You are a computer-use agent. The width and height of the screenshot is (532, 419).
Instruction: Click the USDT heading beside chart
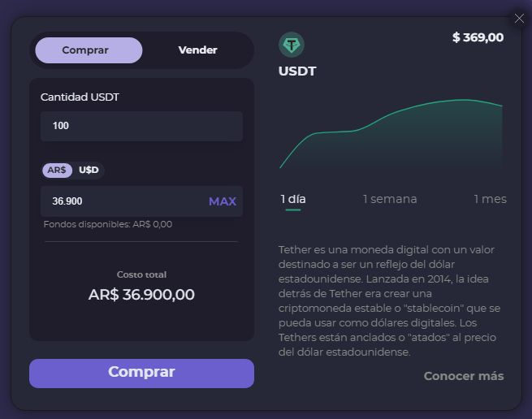(x=297, y=71)
